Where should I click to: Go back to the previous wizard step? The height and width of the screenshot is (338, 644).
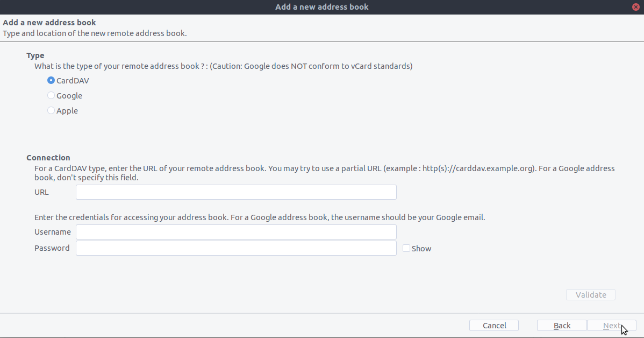point(562,325)
